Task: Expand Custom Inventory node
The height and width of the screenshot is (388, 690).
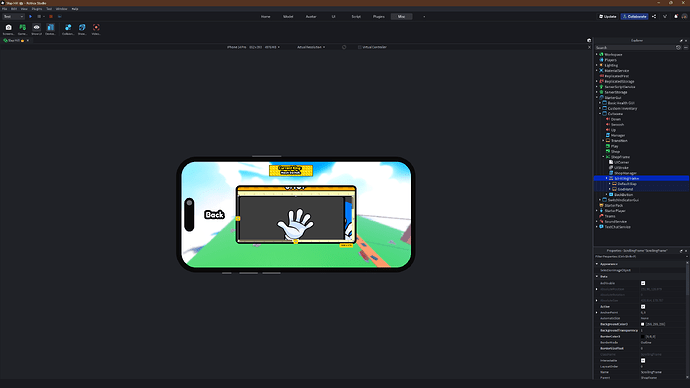Action: coord(600,108)
